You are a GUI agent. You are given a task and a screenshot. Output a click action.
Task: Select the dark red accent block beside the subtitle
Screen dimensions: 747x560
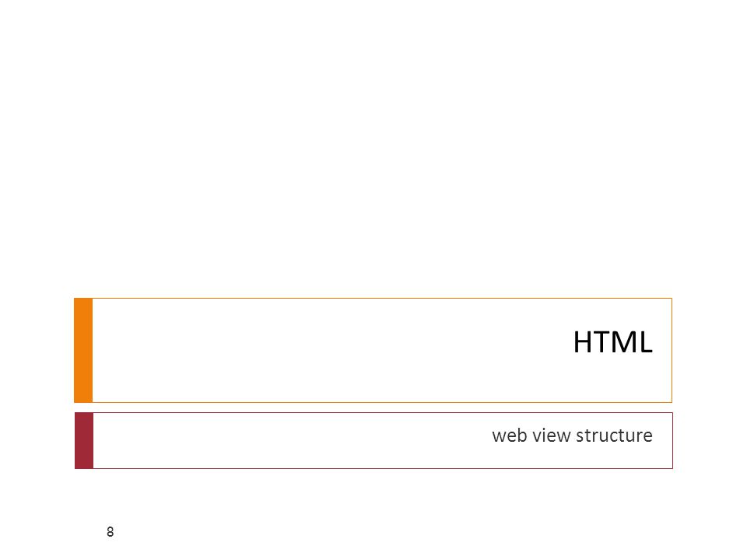(x=84, y=440)
